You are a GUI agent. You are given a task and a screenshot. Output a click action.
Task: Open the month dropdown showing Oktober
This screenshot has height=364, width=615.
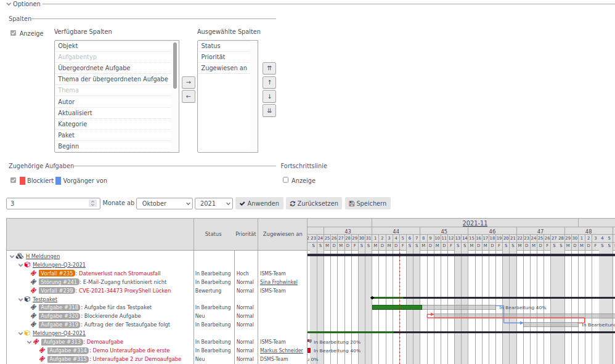coord(165,203)
